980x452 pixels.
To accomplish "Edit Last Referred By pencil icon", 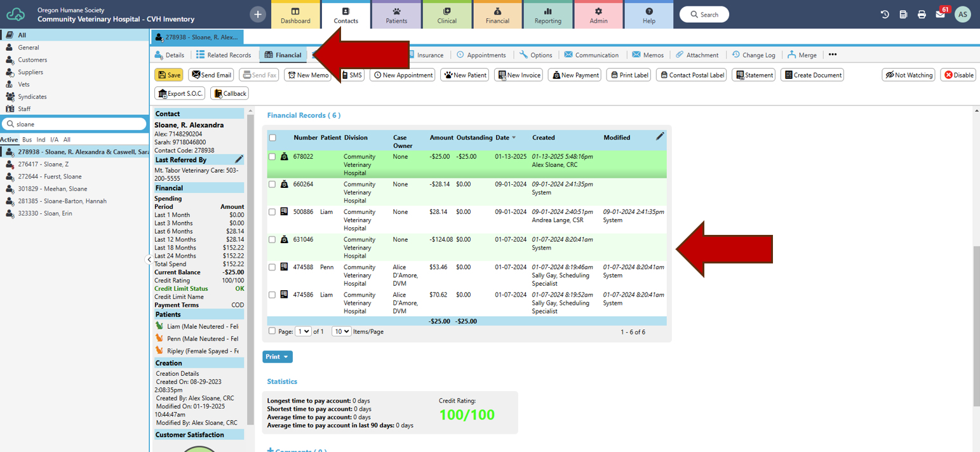I will pos(239,159).
